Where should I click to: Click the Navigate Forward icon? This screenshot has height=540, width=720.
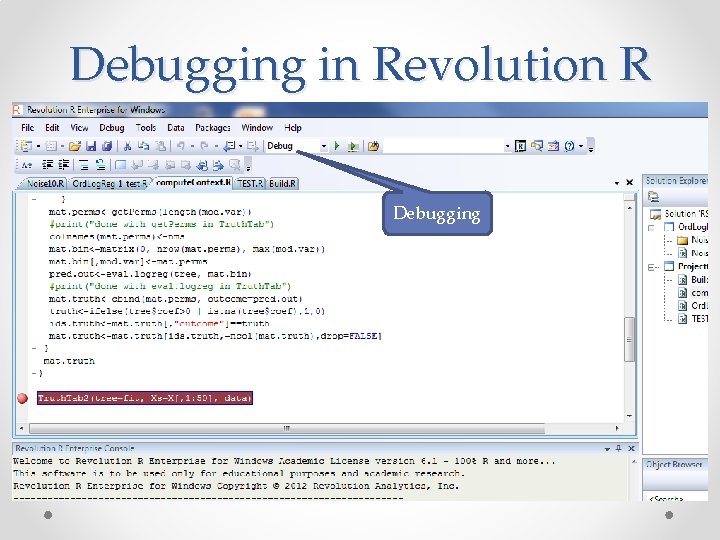(252, 146)
